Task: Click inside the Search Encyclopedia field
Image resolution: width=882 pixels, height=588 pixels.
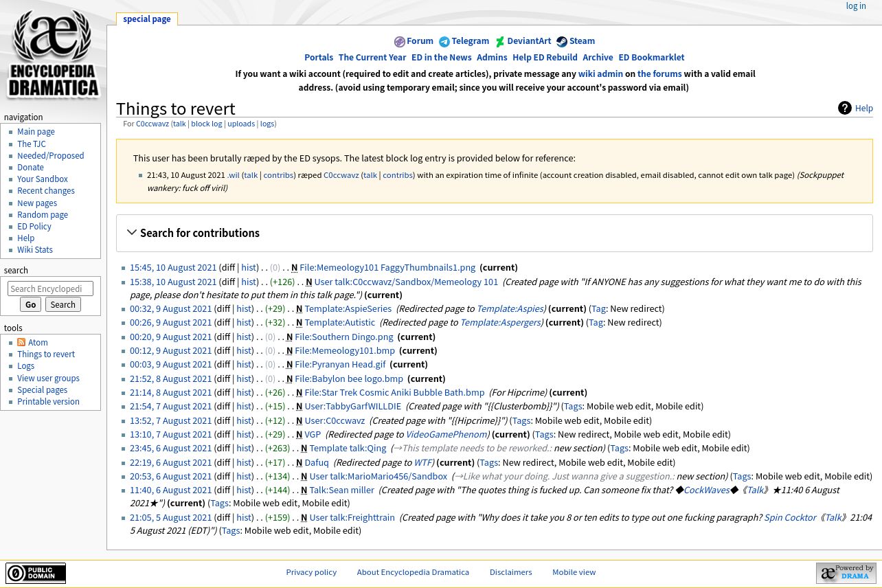Action: click(50, 289)
